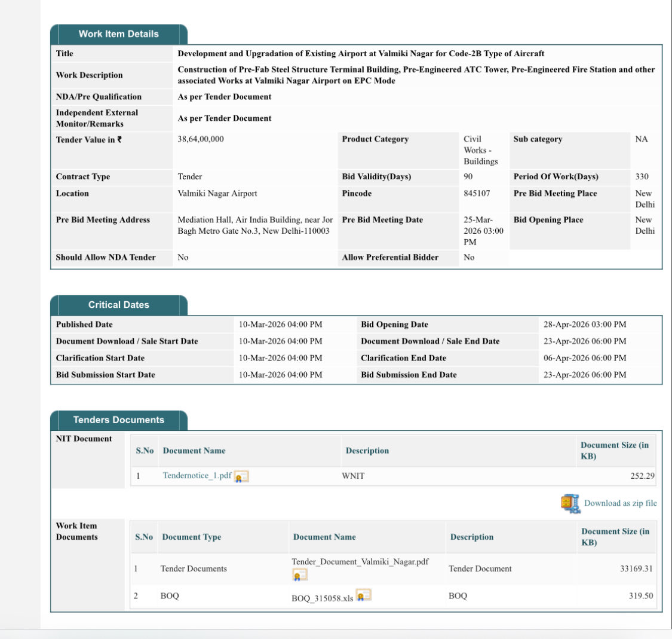Screen dimensions: 672x639
Task: Click the BOQ description cell in row 2
Action: click(458, 596)
